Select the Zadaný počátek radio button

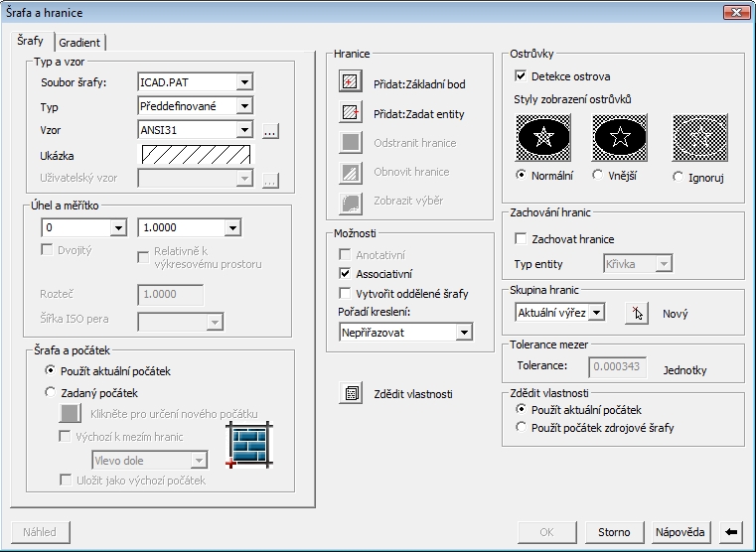pyautogui.click(x=52, y=392)
